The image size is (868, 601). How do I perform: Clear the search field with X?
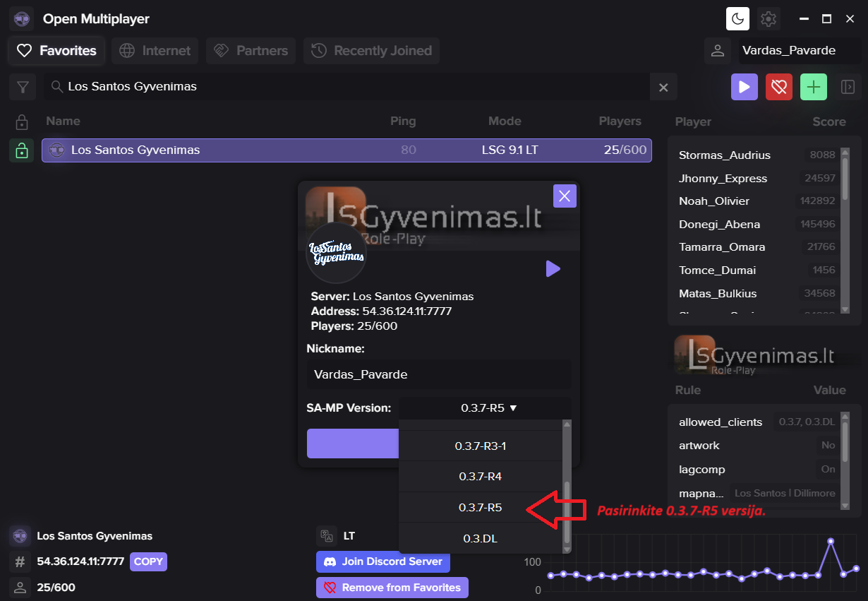click(x=663, y=87)
